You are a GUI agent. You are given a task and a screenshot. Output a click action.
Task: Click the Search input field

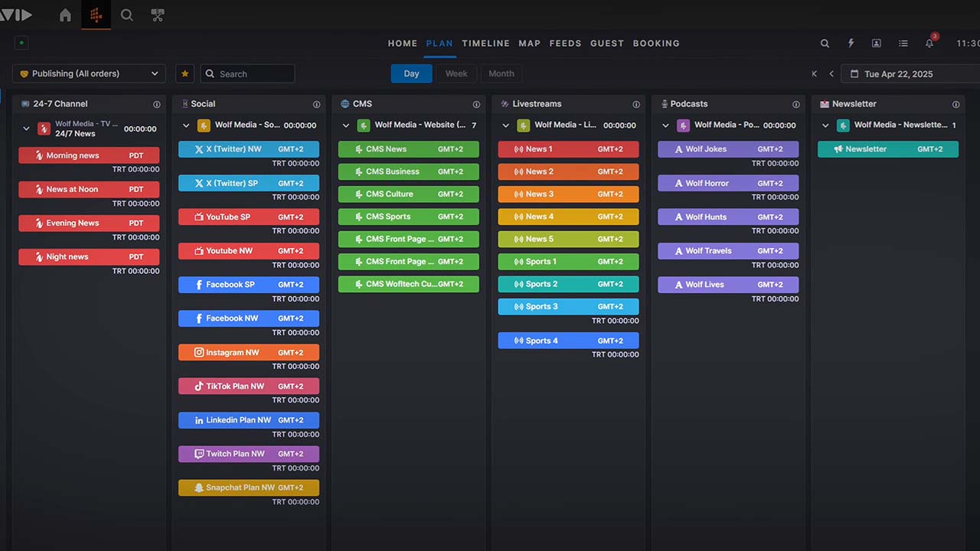[x=254, y=74]
